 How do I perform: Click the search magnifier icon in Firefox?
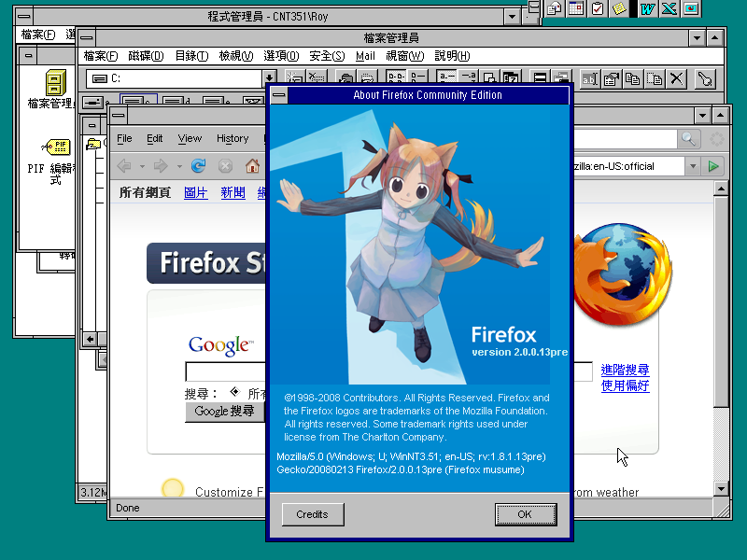[688, 139]
